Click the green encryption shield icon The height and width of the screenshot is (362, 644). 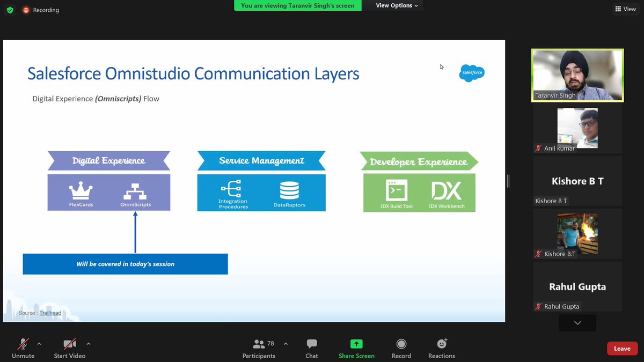(10, 10)
